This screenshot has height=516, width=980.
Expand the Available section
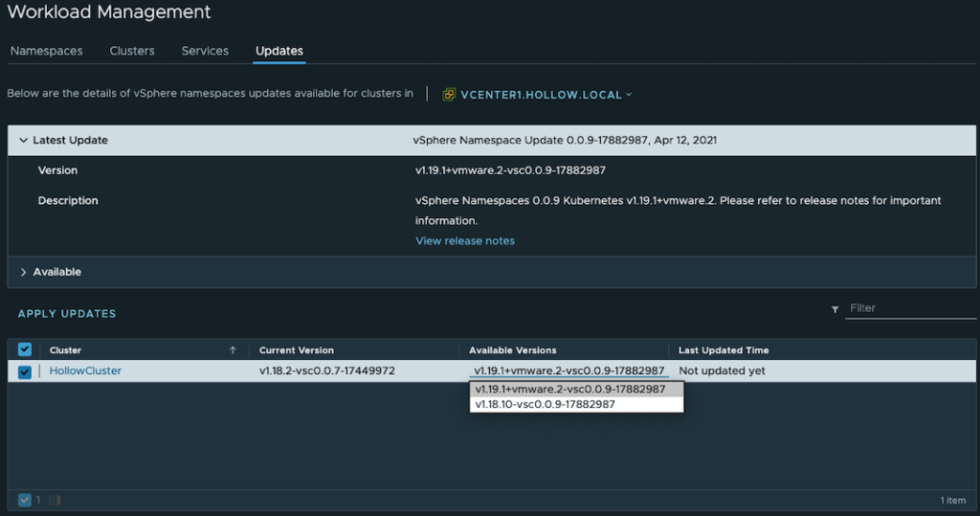click(x=23, y=273)
